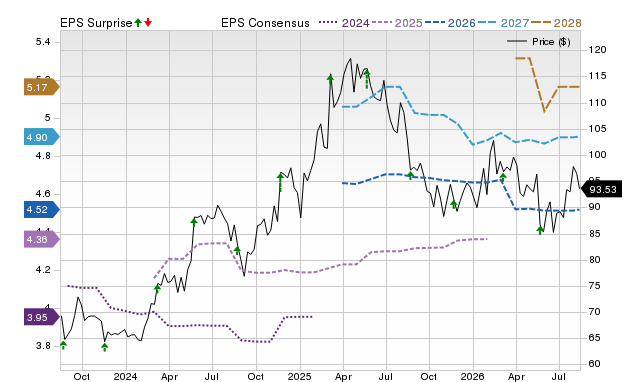Click the 4.6 left axis label

(x=43, y=194)
